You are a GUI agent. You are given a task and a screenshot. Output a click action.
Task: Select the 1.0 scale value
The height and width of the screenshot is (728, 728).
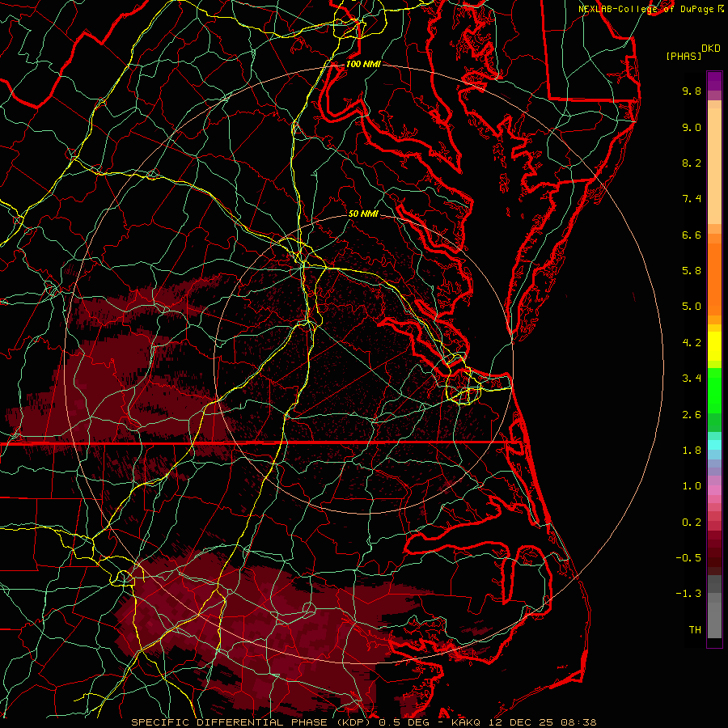click(x=692, y=486)
